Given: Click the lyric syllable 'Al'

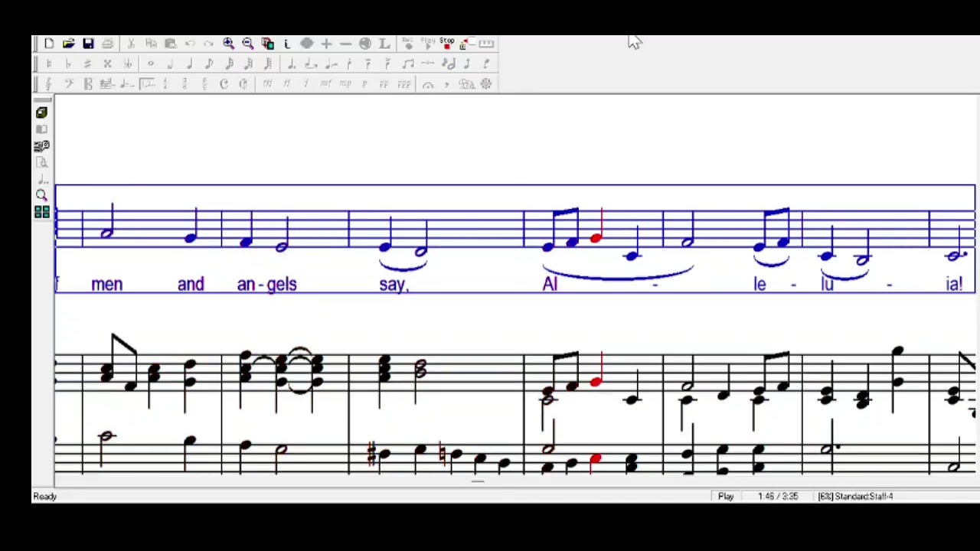Looking at the screenshot, I should (x=550, y=285).
